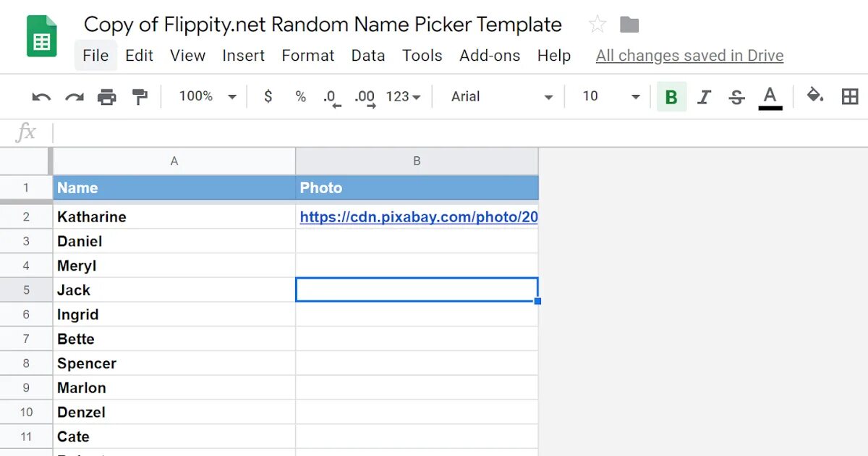Click the Google Sheets home logo

click(x=41, y=37)
